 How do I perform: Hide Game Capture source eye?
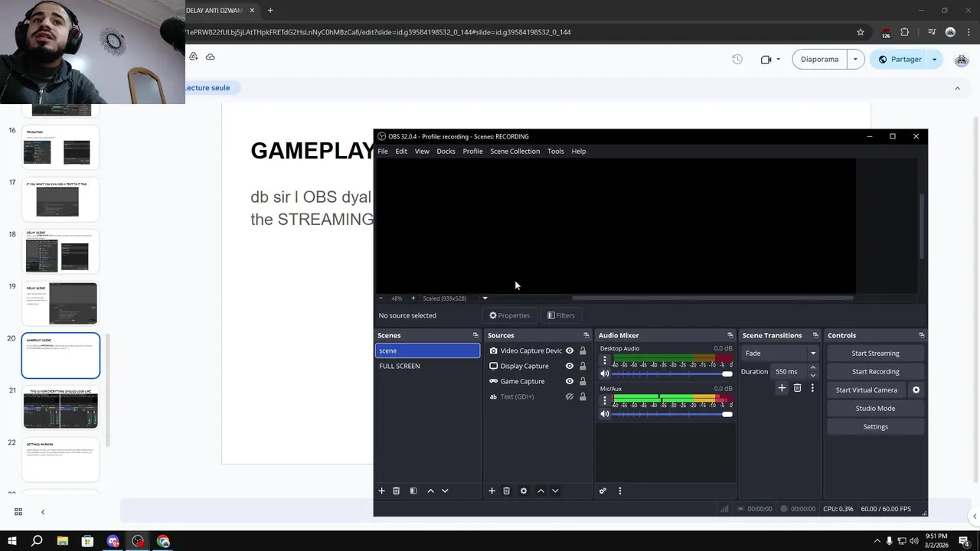point(570,381)
